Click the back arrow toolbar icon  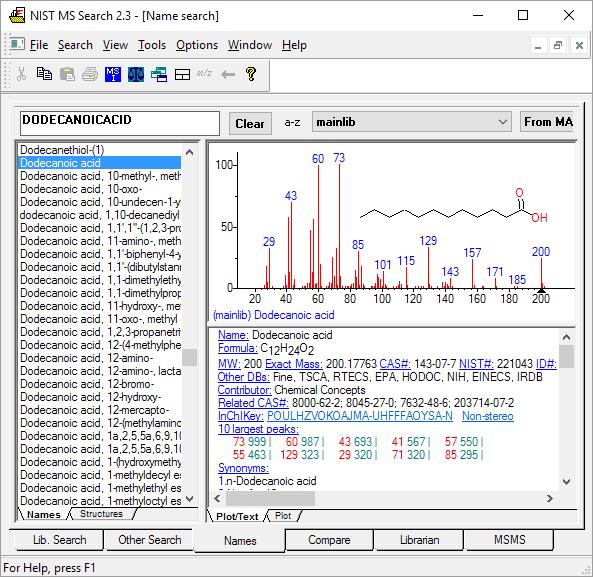228,74
